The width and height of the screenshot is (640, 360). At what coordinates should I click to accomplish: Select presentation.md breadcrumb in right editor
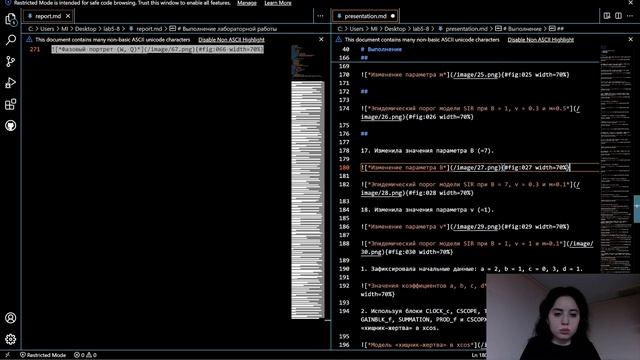coord(466,29)
